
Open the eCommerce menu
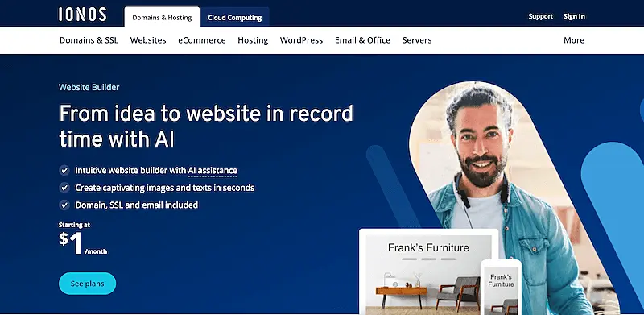[x=202, y=40]
